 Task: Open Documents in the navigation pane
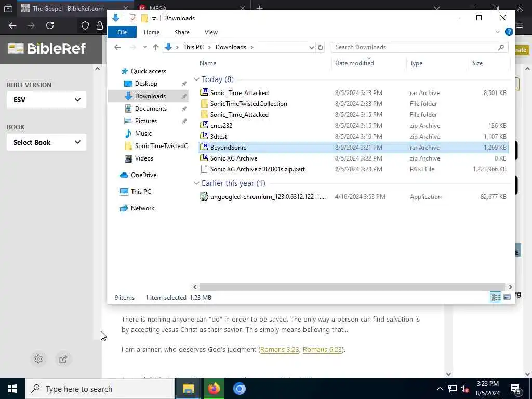(151, 109)
